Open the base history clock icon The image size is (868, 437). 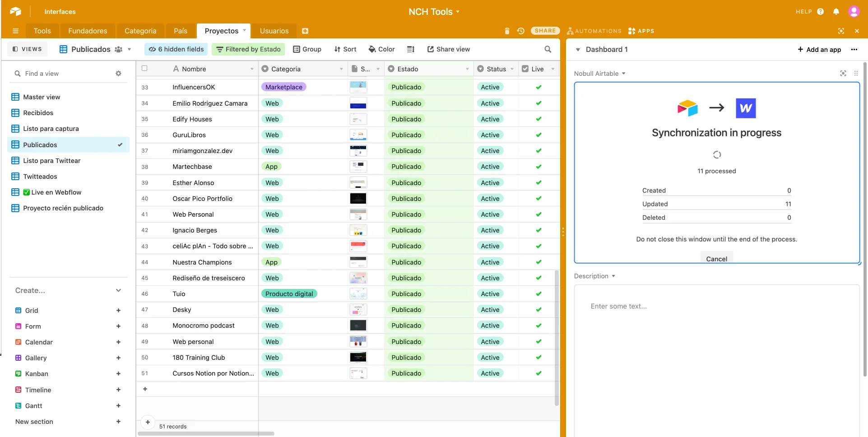520,31
